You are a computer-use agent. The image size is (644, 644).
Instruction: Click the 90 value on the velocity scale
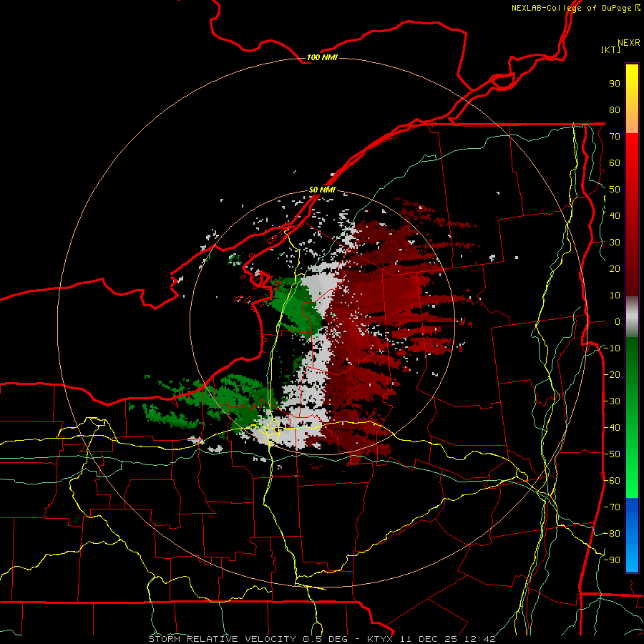coord(615,84)
